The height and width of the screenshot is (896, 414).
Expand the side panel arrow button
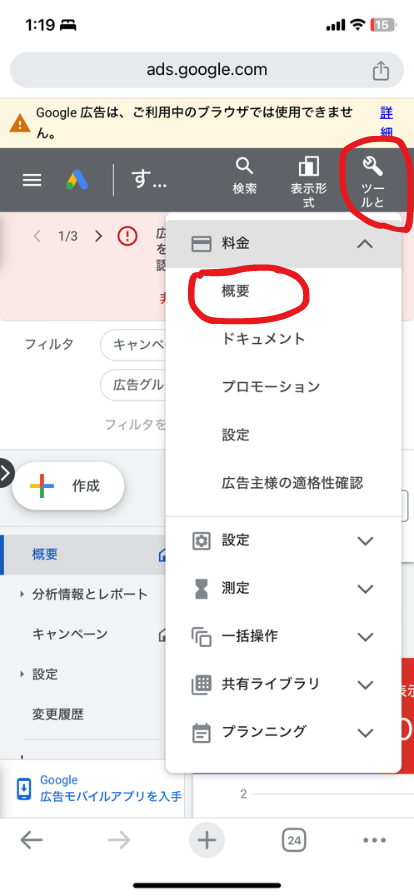point(6,473)
